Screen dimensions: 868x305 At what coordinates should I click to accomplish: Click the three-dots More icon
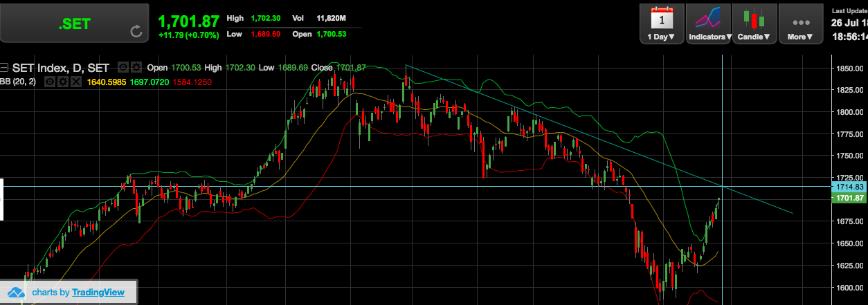[801, 21]
